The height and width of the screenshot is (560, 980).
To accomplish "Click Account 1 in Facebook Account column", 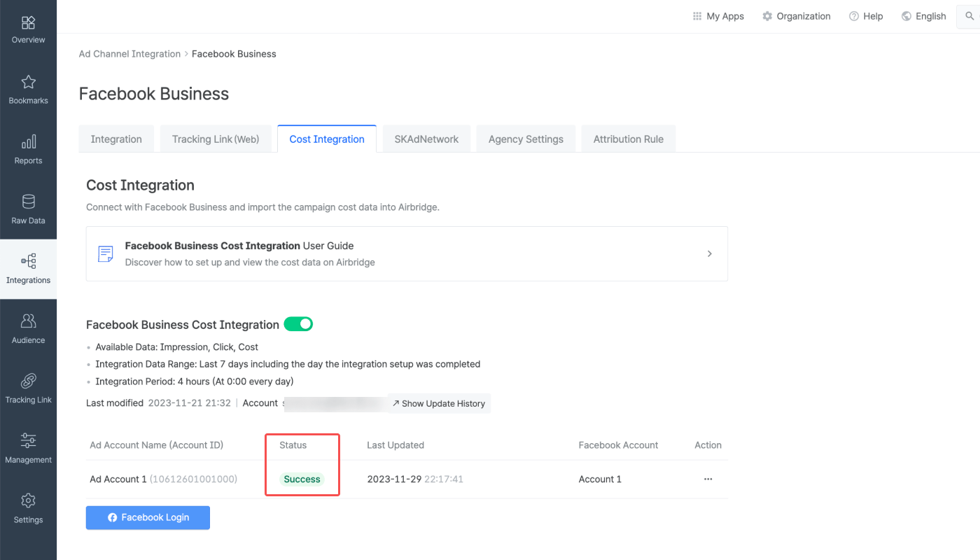I will click(600, 479).
